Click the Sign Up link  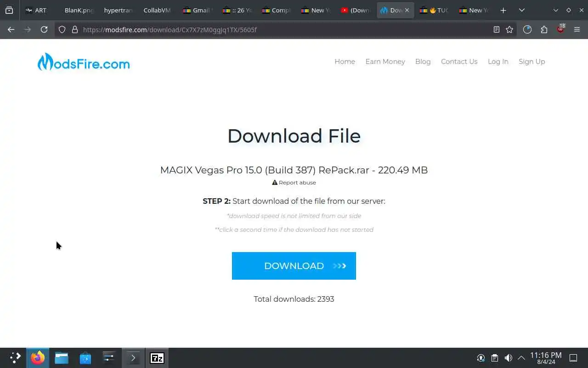coord(531,62)
